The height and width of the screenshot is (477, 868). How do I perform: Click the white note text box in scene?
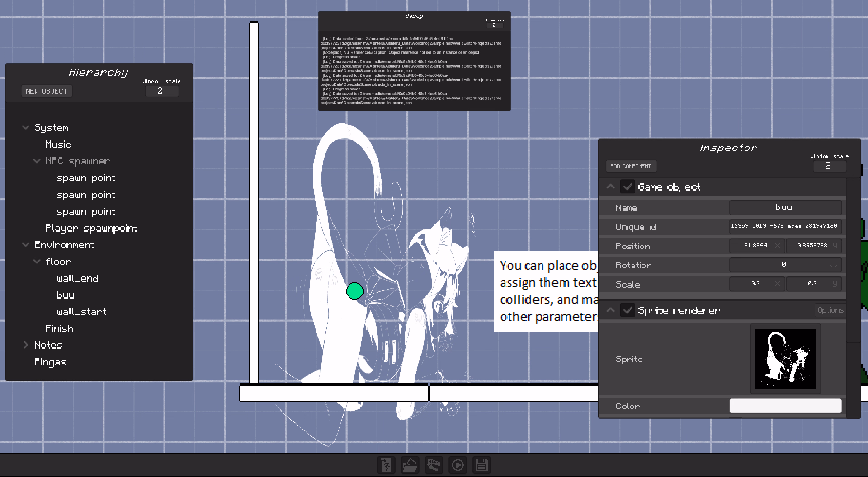click(546, 291)
